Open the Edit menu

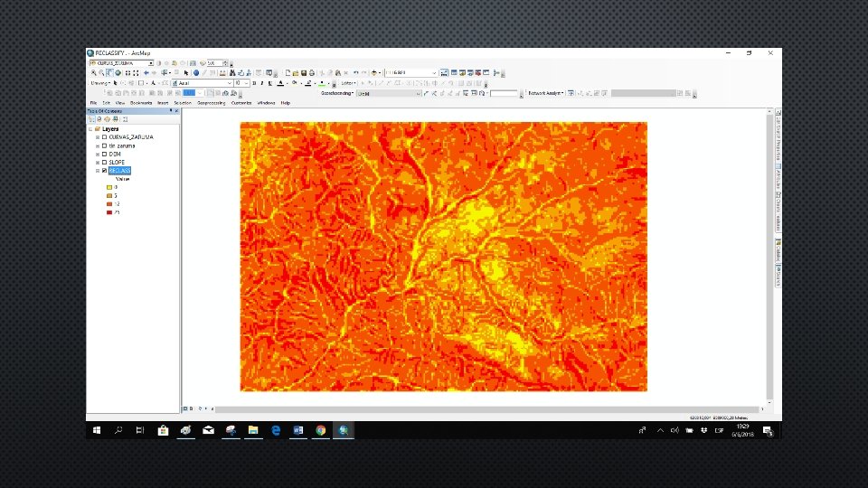tap(106, 103)
